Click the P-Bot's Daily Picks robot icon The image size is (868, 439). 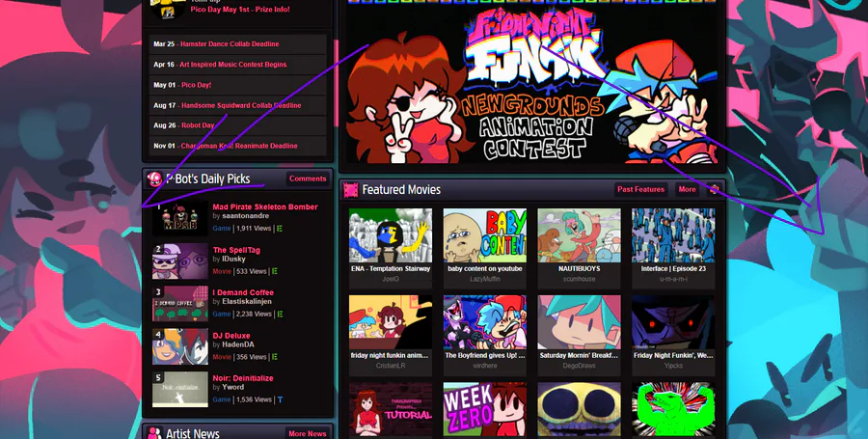[x=154, y=178]
